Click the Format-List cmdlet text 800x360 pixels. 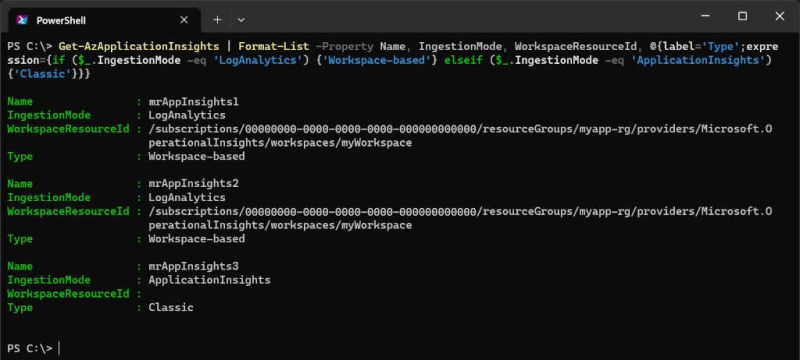tap(274, 46)
